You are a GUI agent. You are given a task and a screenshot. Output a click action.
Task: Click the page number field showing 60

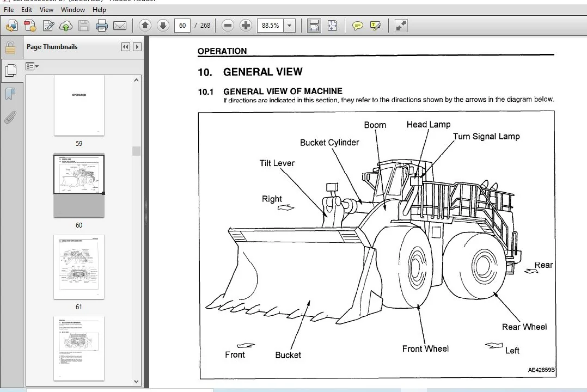click(182, 26)
